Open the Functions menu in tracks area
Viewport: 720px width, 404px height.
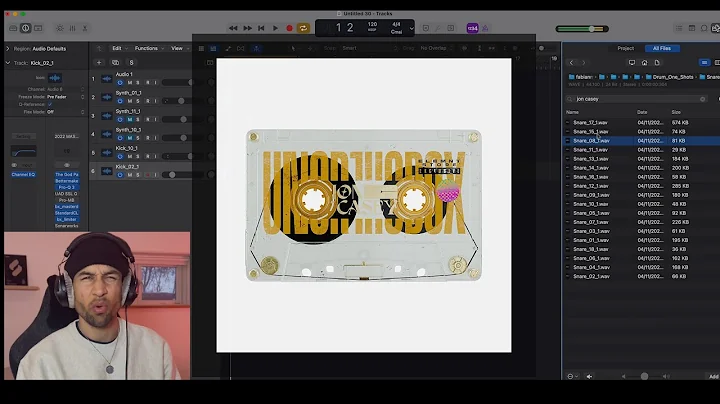tap(149, 48)
